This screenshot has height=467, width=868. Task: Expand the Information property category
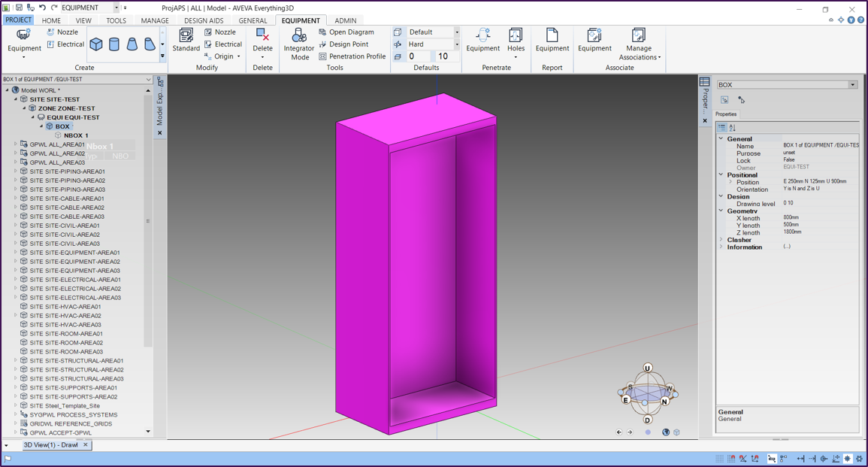tap(721, 247)
